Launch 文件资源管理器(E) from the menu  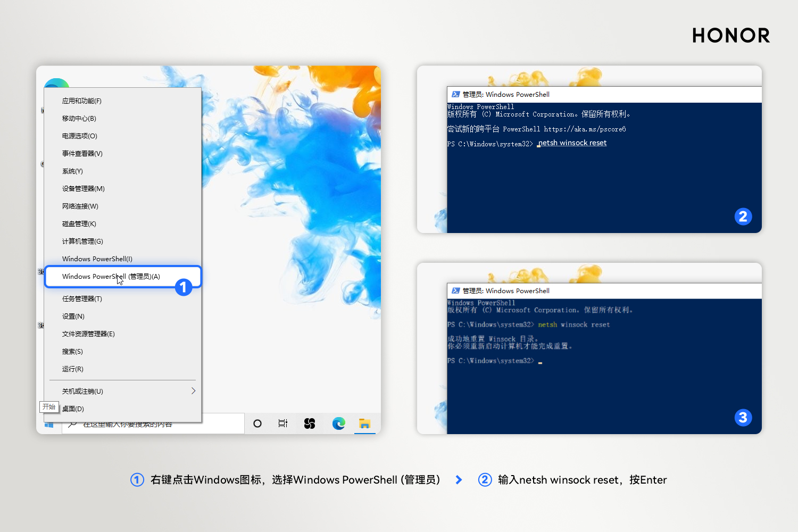123,334
